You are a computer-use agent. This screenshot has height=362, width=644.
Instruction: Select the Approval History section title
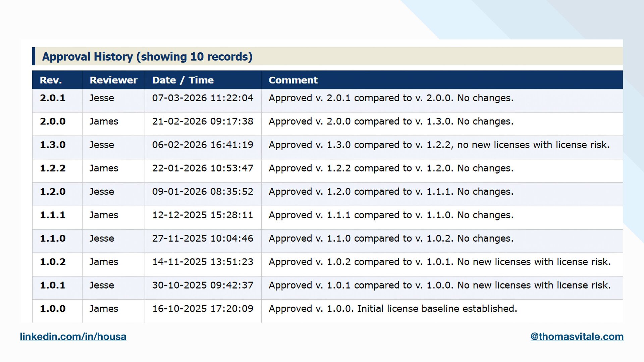(x=147, y=57)
